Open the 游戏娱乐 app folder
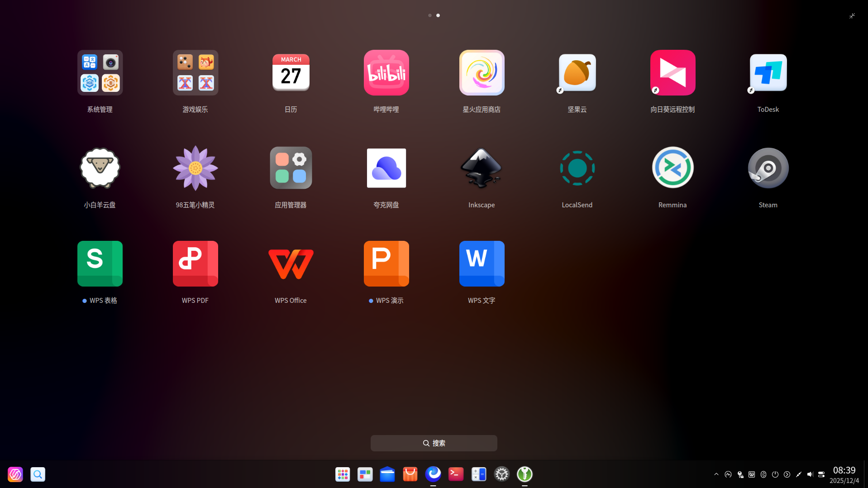 196,72
